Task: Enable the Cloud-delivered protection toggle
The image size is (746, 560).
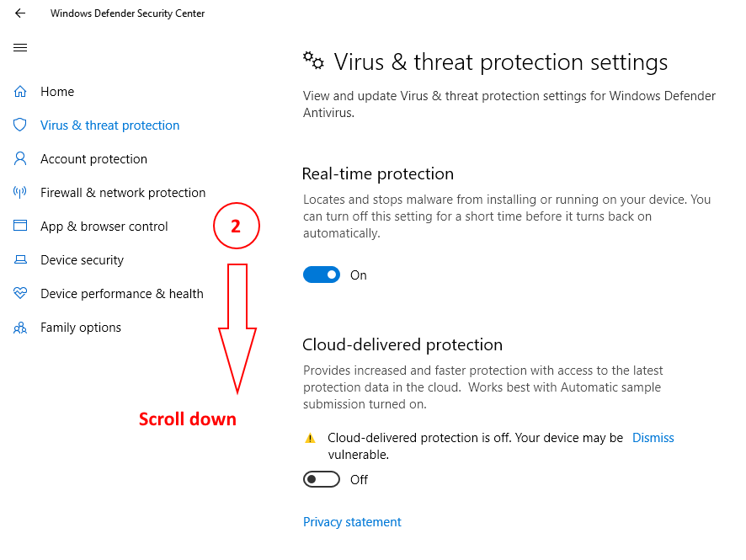Action: tap(322, 480)
